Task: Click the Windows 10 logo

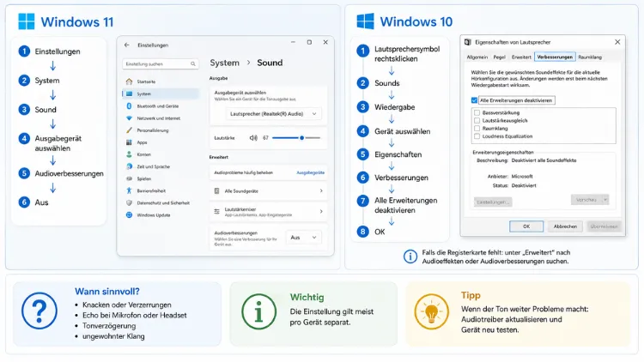Action: point(365,21)
